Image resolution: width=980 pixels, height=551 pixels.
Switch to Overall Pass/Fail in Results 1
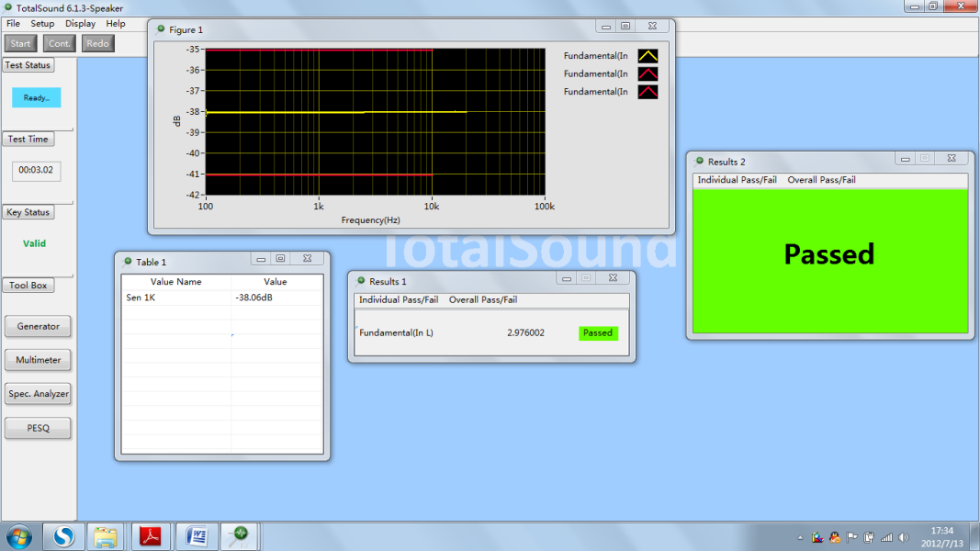coord(482,300)
